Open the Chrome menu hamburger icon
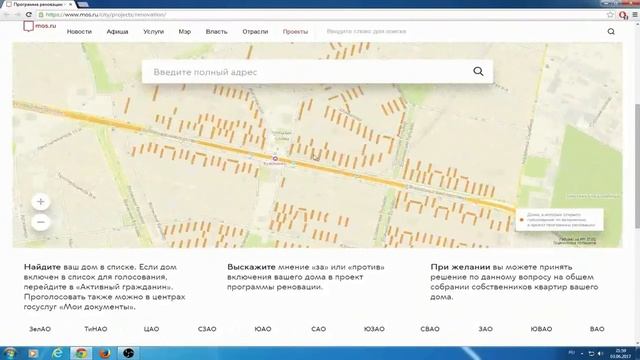Viewport: 640px width, 360px height. pos(635,15)
